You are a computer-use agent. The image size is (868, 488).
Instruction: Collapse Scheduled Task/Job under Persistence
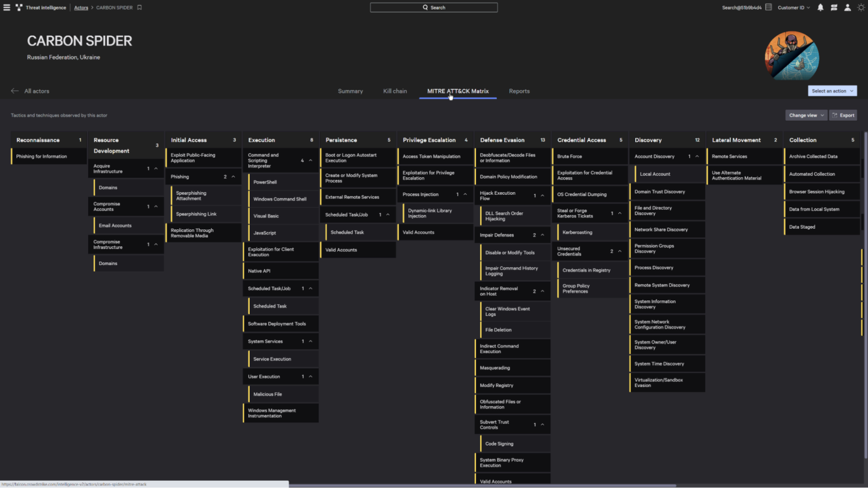pos(388,214)
